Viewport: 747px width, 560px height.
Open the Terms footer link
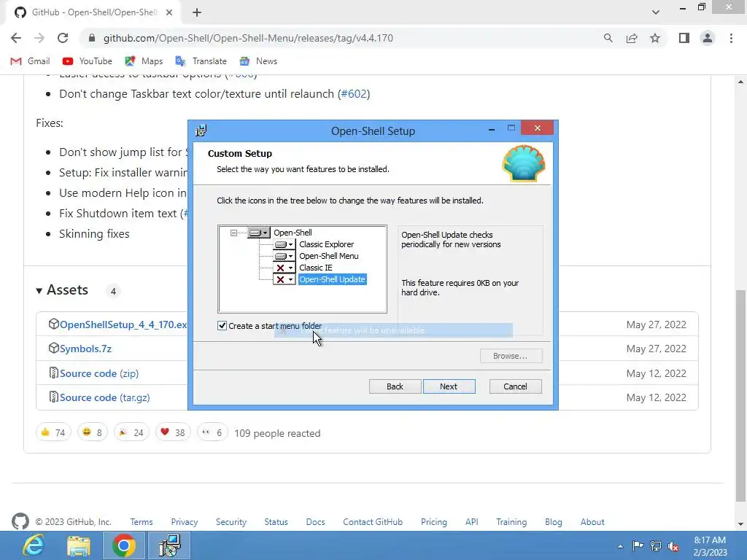142,522
